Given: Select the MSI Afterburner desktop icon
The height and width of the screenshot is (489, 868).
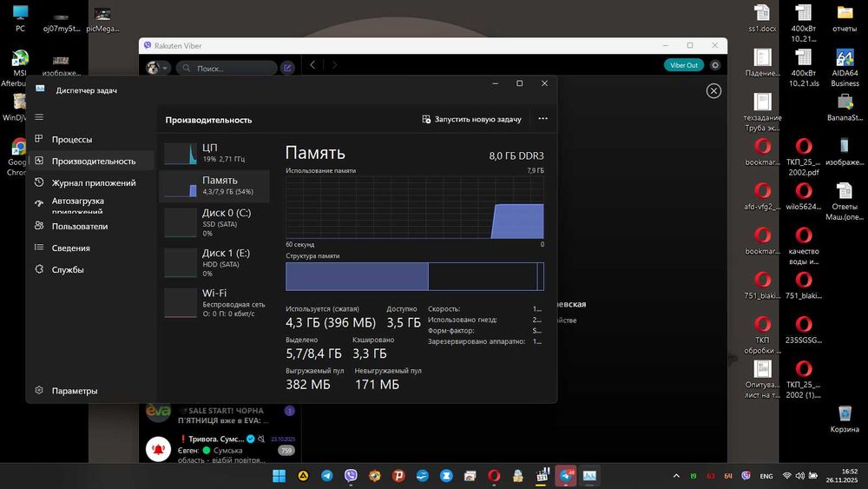Looking at the screenshot, I should (x=20, y=68).
